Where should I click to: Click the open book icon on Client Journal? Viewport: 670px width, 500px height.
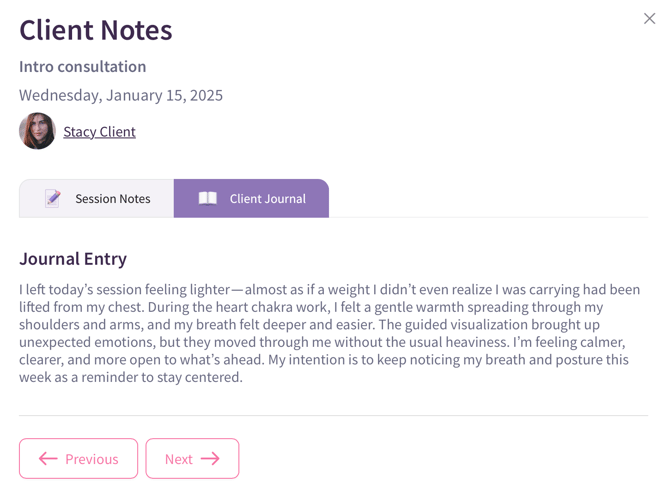click(x=207, y=198)
